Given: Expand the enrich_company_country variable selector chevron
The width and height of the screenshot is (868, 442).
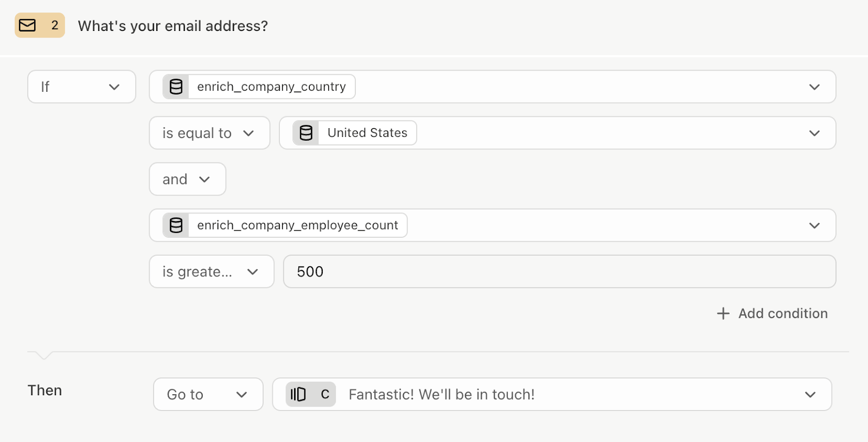Looking at the screenshot, I should coord(814,87).
